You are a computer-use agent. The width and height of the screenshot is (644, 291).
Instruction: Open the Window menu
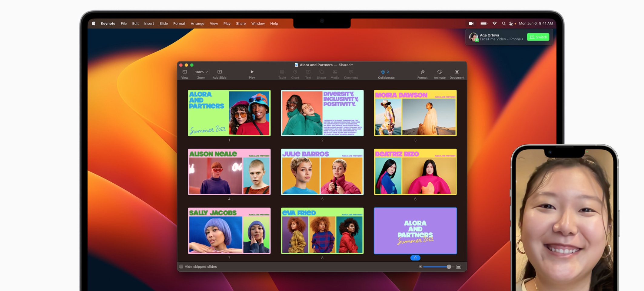258,23
